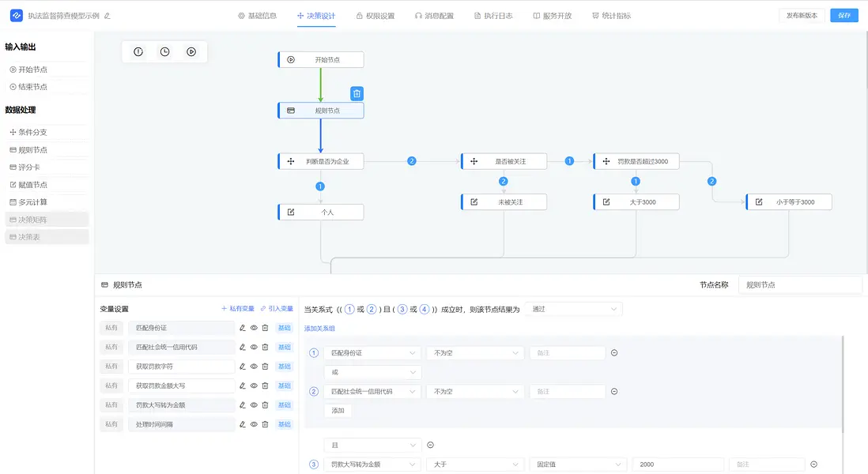Open condition 1 operator dropdown 不为空
868x474 pixels.
pyautogui.click(x=475, y=353)
